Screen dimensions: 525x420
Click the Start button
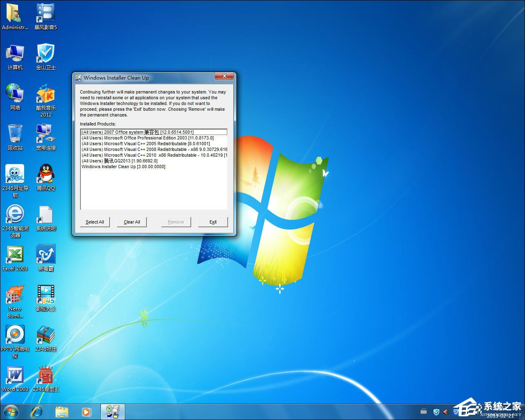(x=10, y=411)
